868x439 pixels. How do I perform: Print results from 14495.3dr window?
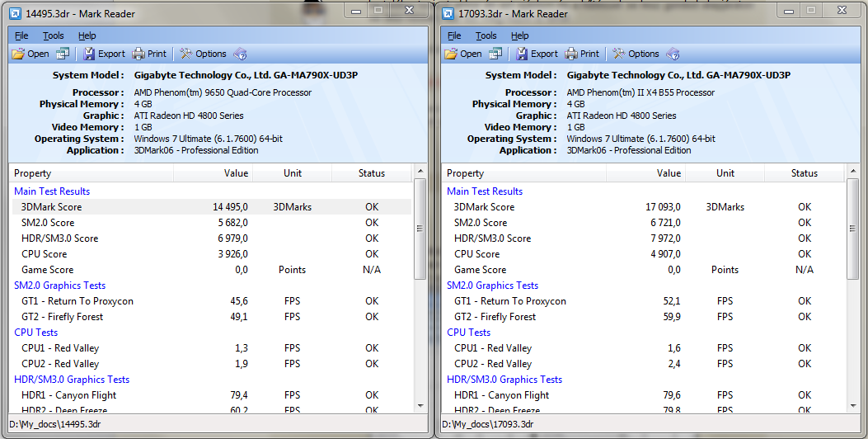pyautogui.click(x=149, y=54)
